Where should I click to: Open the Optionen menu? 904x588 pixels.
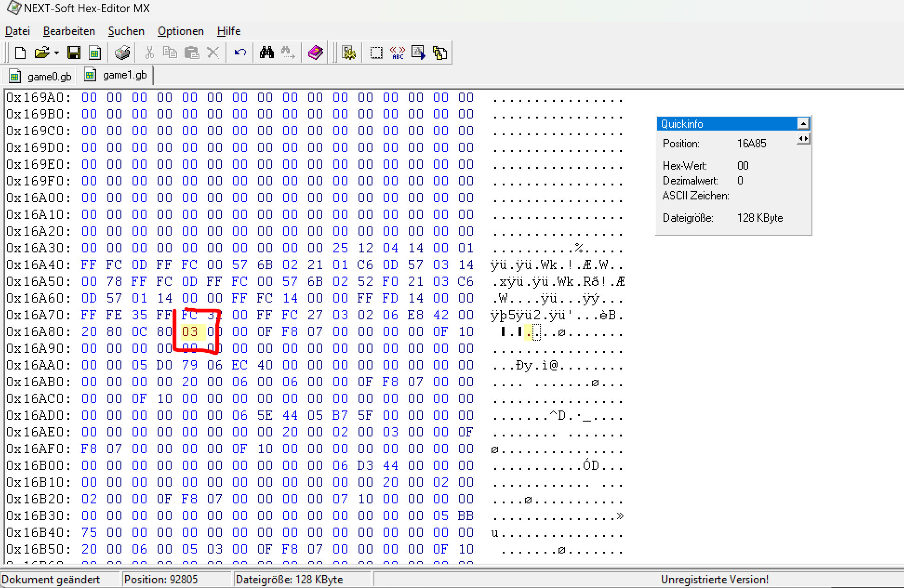pos(180,31)
